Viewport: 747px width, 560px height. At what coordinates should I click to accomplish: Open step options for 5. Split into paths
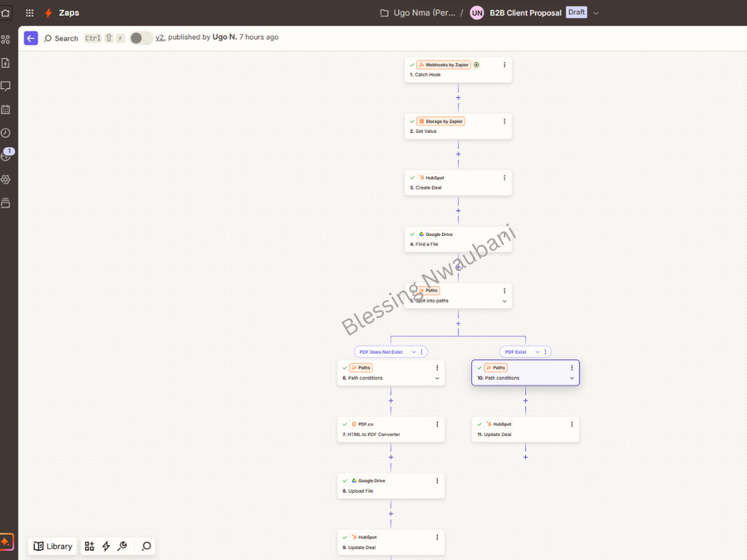[504, 290]
